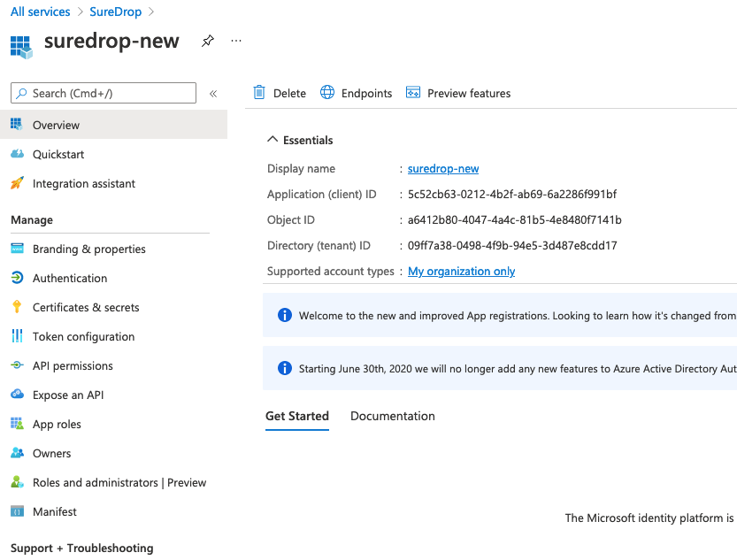Image resolution: width=737 pixels, height=560 pixels.
Task: Click the suredrop-new app grid icon
Action: [21, 48]
